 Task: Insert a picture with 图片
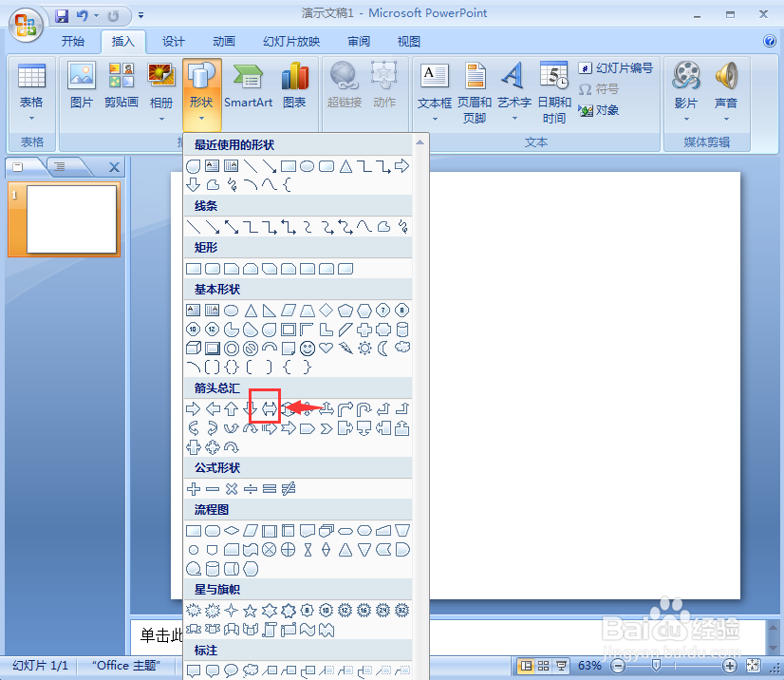(82, 86)
